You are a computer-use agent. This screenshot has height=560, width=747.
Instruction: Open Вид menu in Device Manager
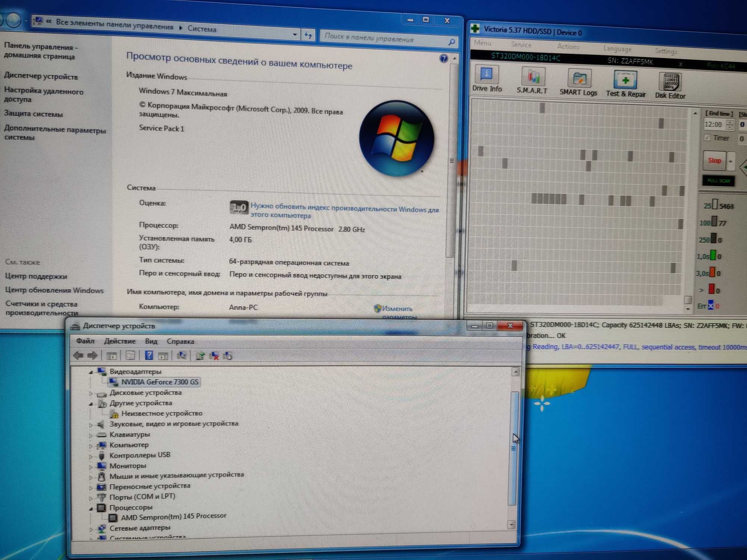(151, 341)
